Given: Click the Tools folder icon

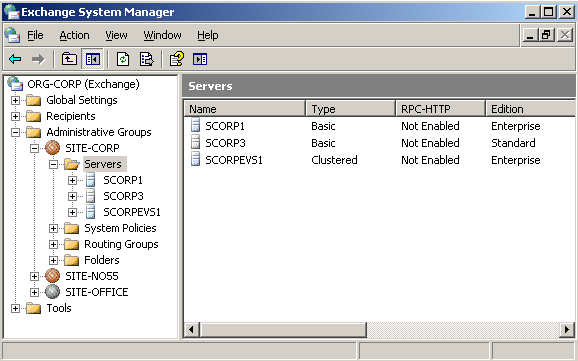Looking at the screenshot, I should tap(34, 308).
